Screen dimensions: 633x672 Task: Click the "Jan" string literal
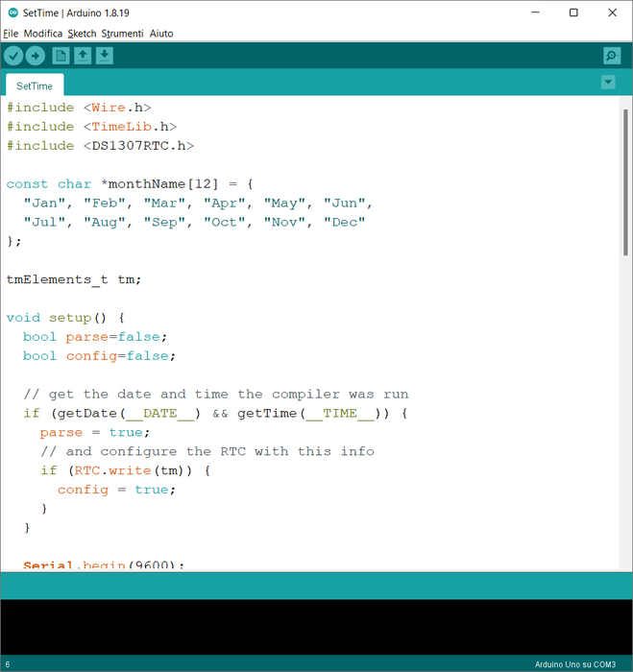44,204
